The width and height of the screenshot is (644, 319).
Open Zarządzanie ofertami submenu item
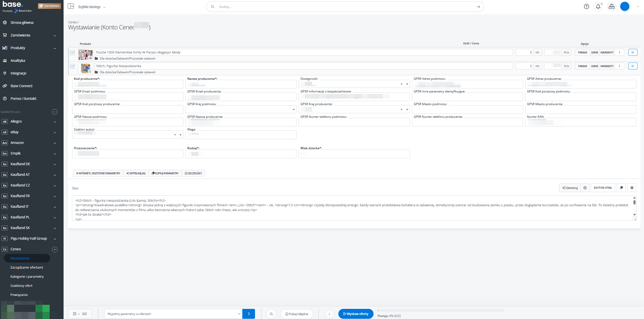(27, 267)
